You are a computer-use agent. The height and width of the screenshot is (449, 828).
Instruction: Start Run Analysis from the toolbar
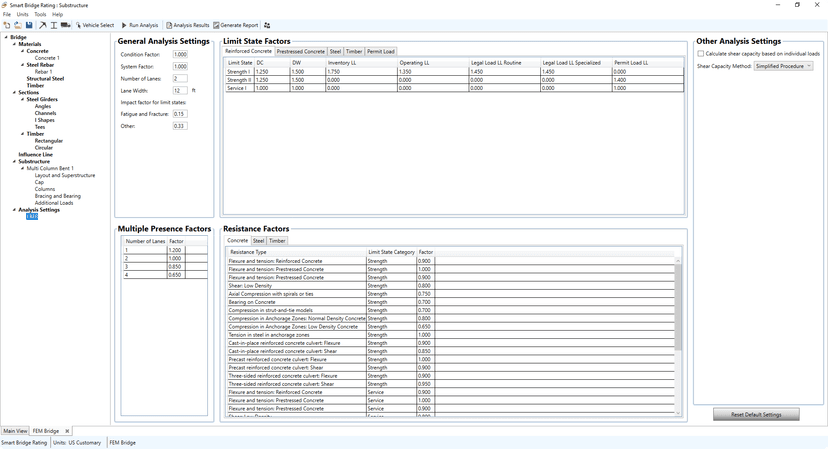140,25
